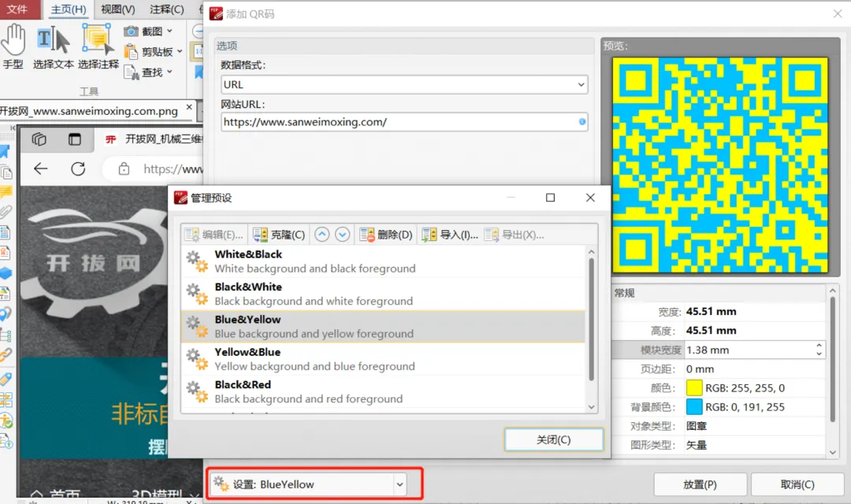This screenshot has width=851, height=504.
Task: Import presets from file
Action: [x=450, y=235]
